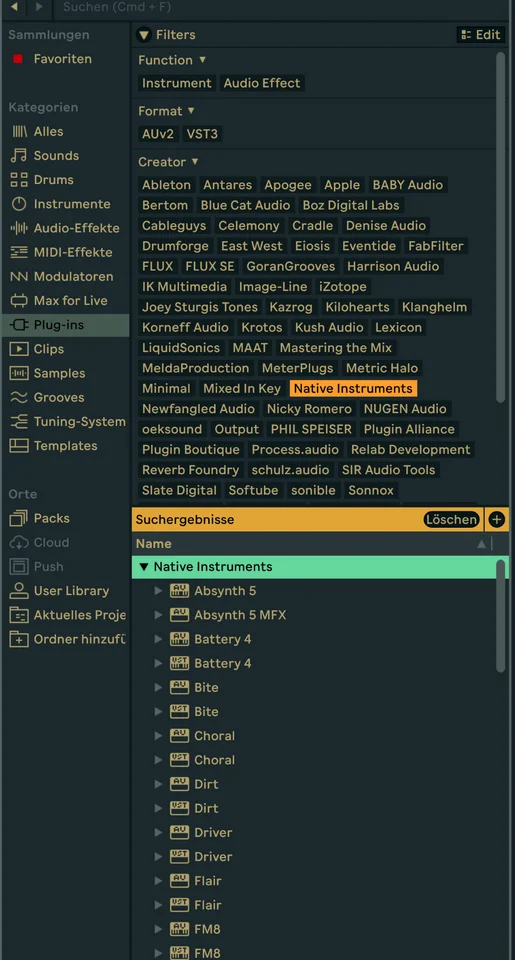The width and height of the screenshot is (515, 960).
Task: Click the plus icon beside Löschen
Action: point(496,520)
